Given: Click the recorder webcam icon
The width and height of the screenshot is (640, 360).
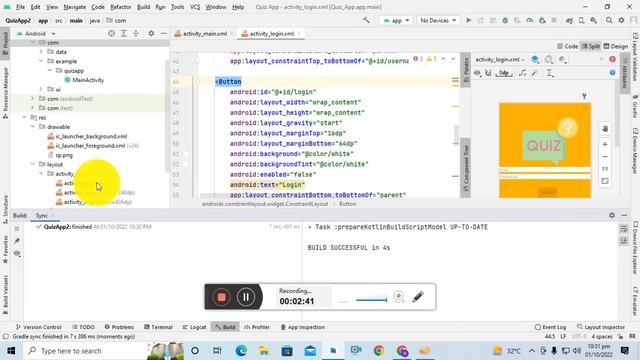Looking at the screenshot, I should 398,297.
